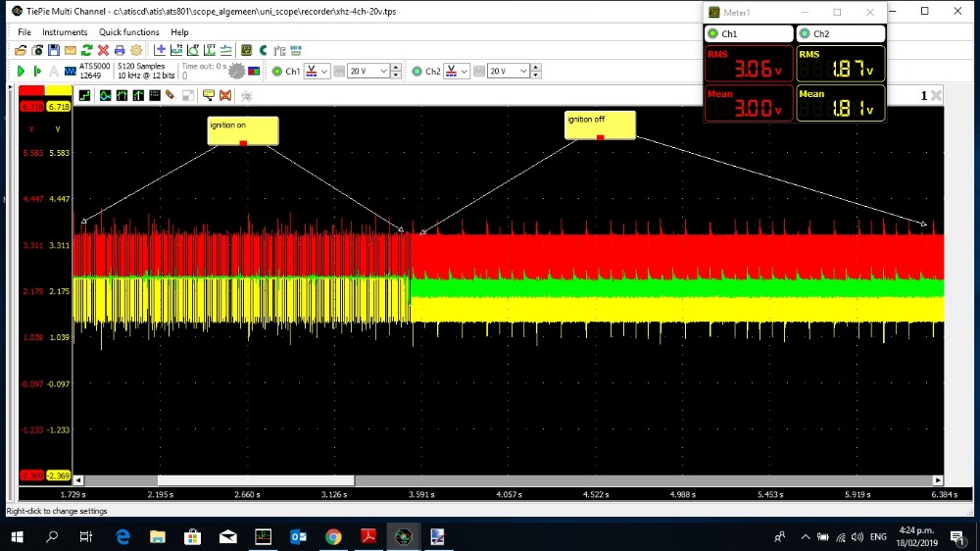Toggle Ch2 green indicator in main toolbar
Image resolution: width=980 pixels, height=551 pixels.
416,72
